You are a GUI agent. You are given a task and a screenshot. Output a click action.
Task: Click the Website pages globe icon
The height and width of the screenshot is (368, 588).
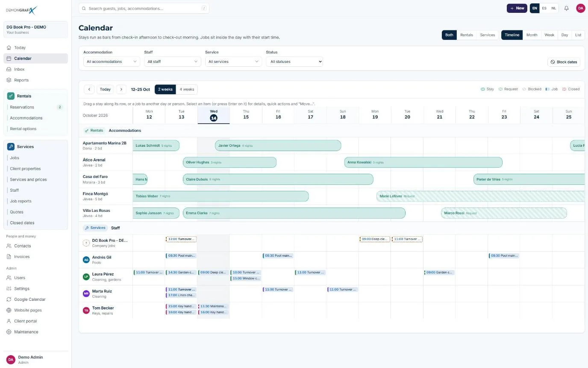coord(9,310)
